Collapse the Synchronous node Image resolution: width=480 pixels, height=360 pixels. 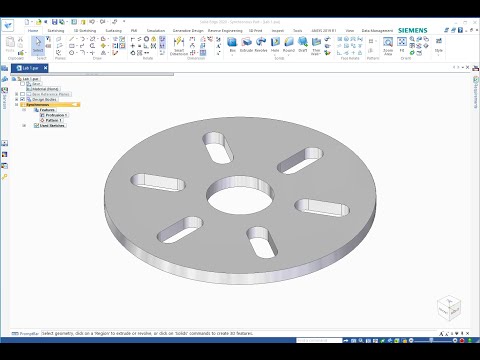pyautogui.click(x=16, y=105)
